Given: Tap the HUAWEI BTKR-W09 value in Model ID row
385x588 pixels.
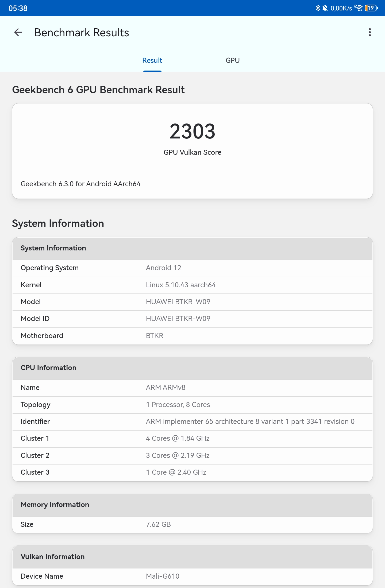Looking at the screenshot, I should tap(178, 319).
